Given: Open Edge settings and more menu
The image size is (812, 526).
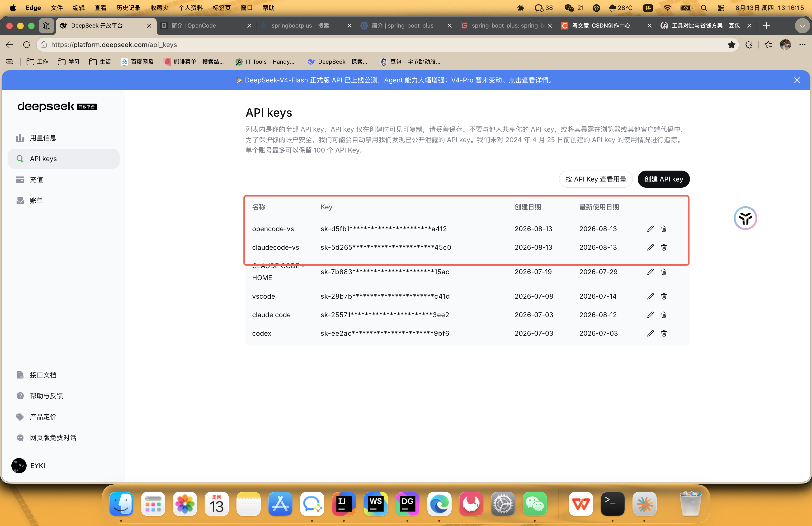Looking at the screenshot, I should point(802,45).
